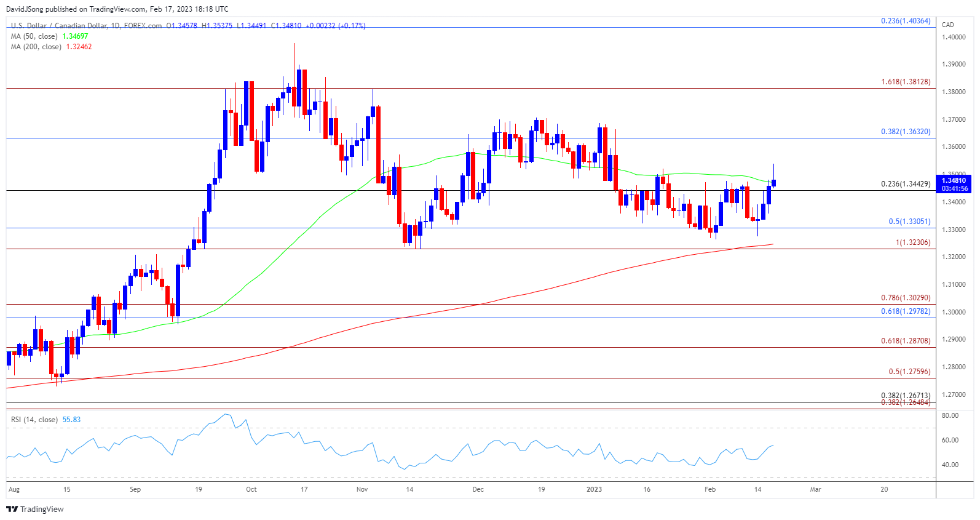
Task: Click the CAD currency label on price axis
Action: [x=947, y=25]
